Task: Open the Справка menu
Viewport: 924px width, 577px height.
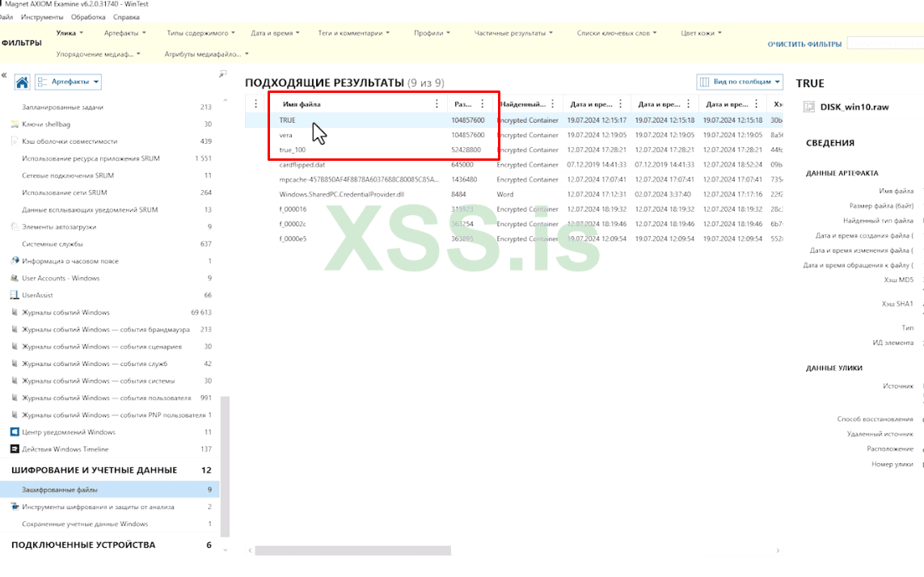Action: tap(126, 17)
